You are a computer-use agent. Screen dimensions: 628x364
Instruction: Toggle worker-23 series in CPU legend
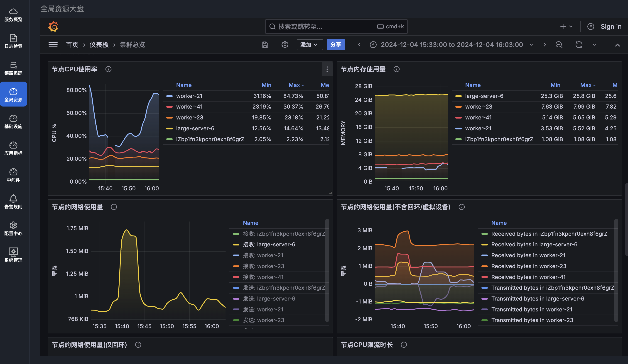(x=189, y=117)
